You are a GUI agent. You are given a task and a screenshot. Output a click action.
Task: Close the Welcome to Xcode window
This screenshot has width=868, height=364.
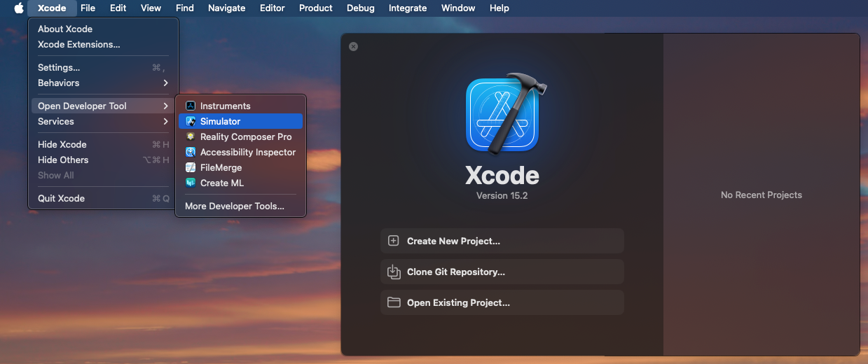[353, 46]
